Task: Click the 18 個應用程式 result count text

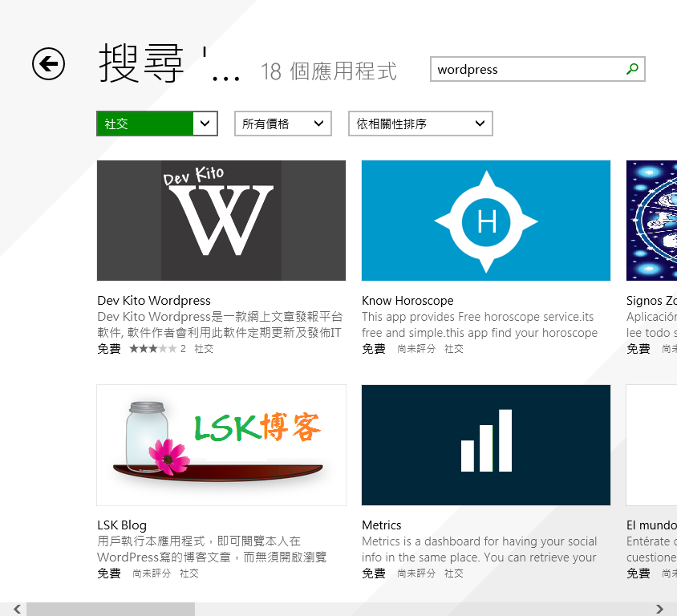Action: pos(329,71)
